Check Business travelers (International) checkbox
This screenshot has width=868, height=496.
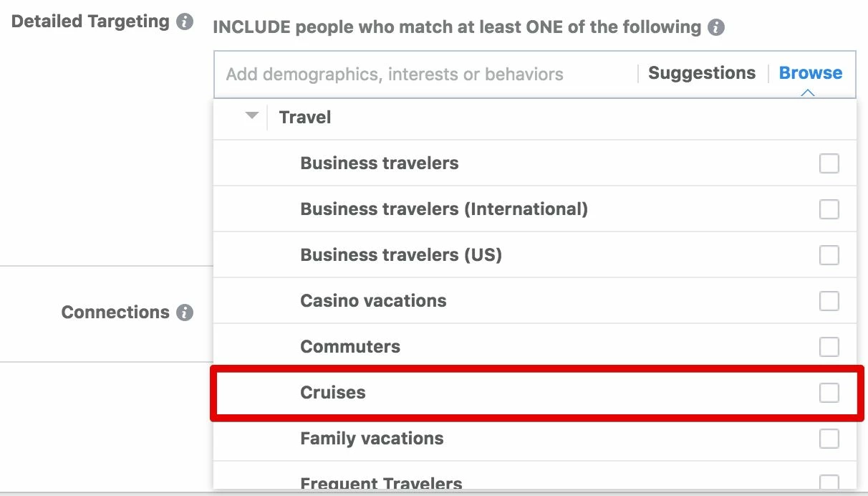(829, 209)
